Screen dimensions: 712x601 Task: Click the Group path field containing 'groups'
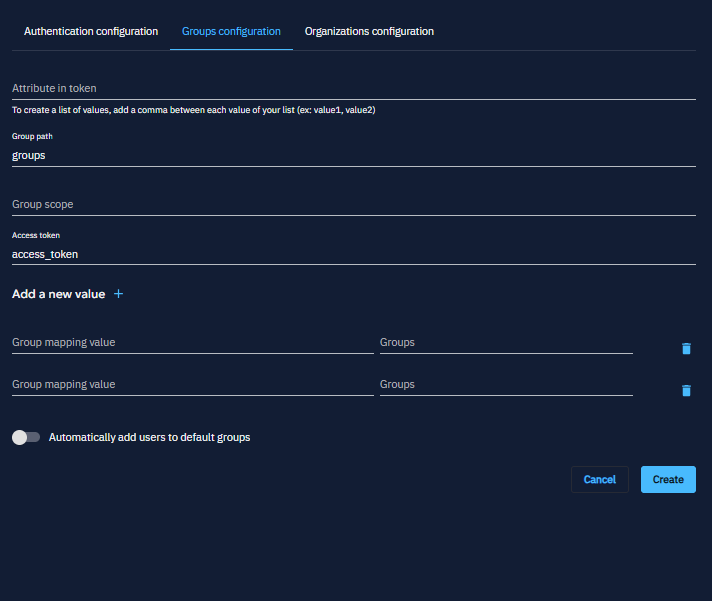click(x=353, y=156)
